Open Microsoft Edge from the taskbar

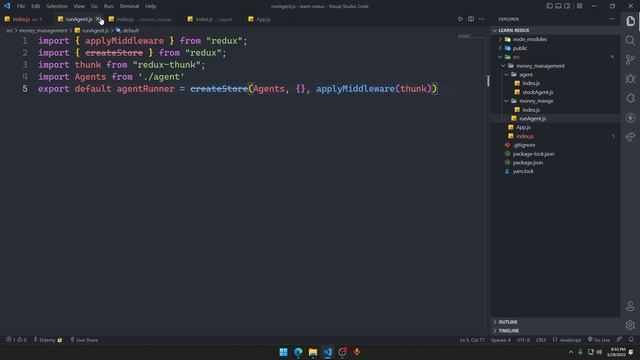pyautogui.click(x=298, y=352)
